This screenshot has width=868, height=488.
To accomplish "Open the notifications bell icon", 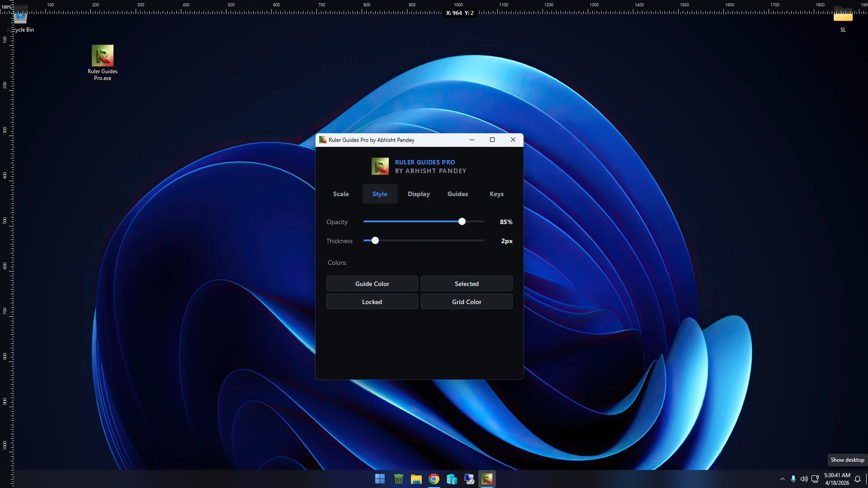I will pos(858,479).
